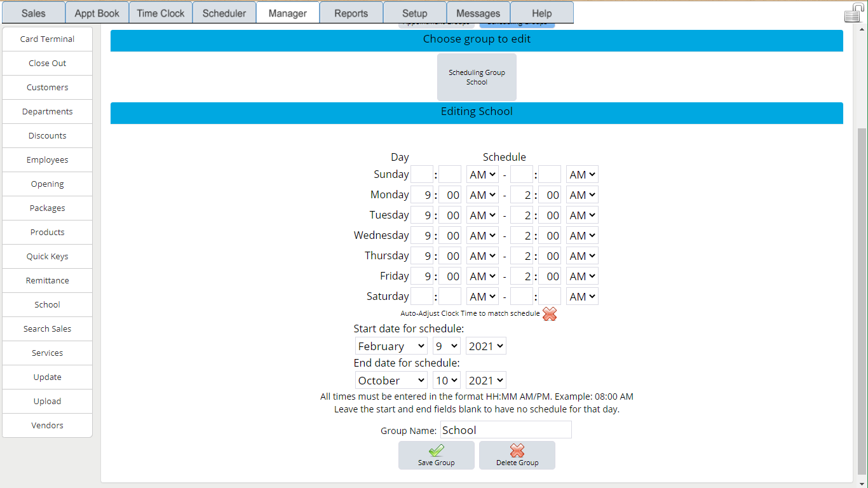Switch to the Appt Book tab
The width and height of the screenshot is (868, 488).
coord(97,13)
